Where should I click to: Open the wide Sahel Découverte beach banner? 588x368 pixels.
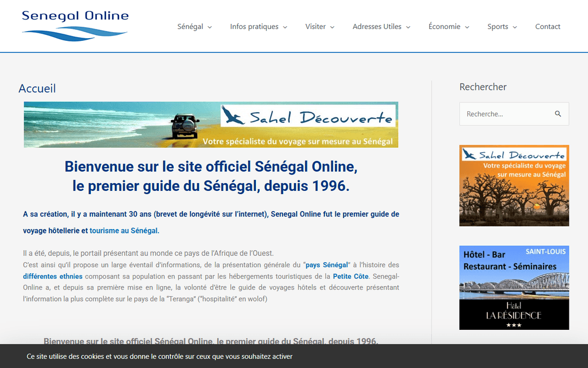pyautogui.click(x=211, y=124)
